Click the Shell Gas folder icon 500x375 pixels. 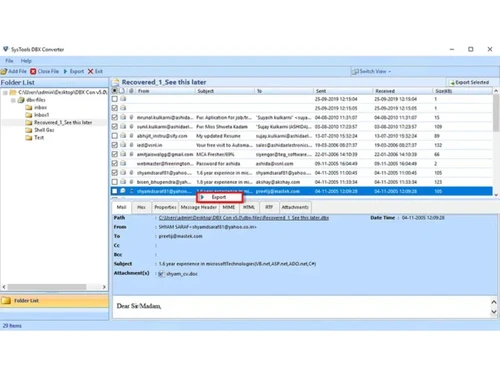click(29, 130)
